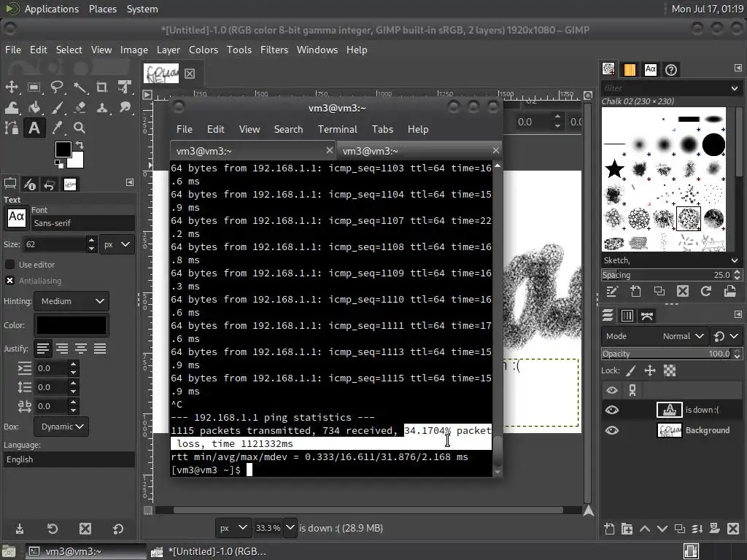The width and height of the screenshot is (747, 560).
Task: Open the layer Mode Normal dropdown
Action: point(654,336)
